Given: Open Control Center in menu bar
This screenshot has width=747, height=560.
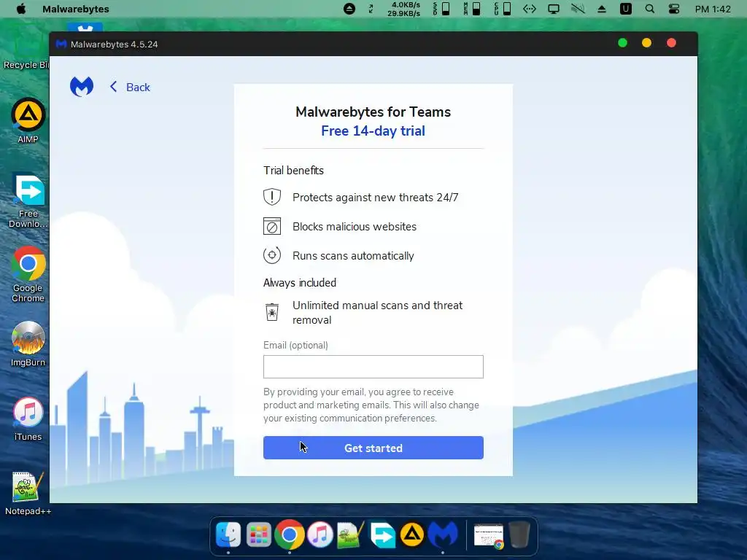Looking at the screenshot, I should (x=674, y=9).
